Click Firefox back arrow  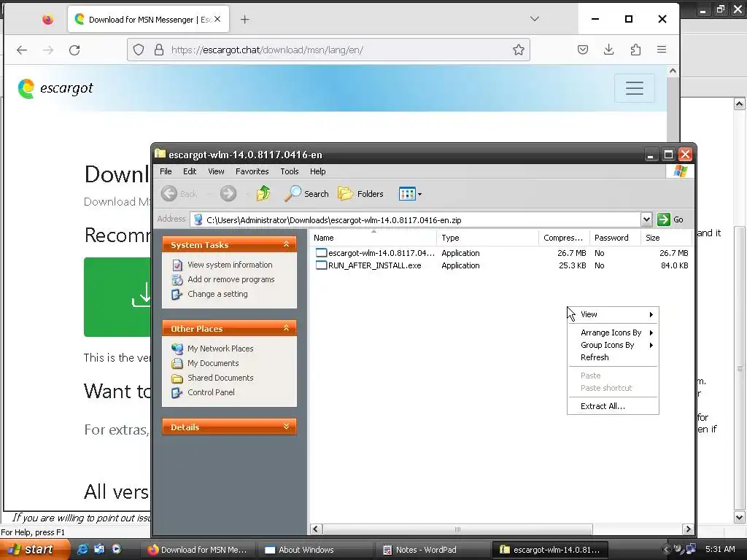(22, 50)
